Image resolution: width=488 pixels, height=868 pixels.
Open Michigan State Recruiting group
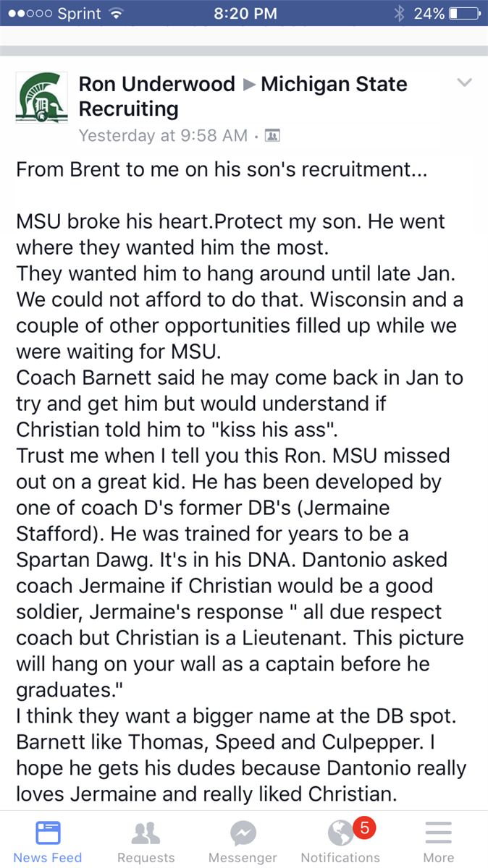[243, 96]
